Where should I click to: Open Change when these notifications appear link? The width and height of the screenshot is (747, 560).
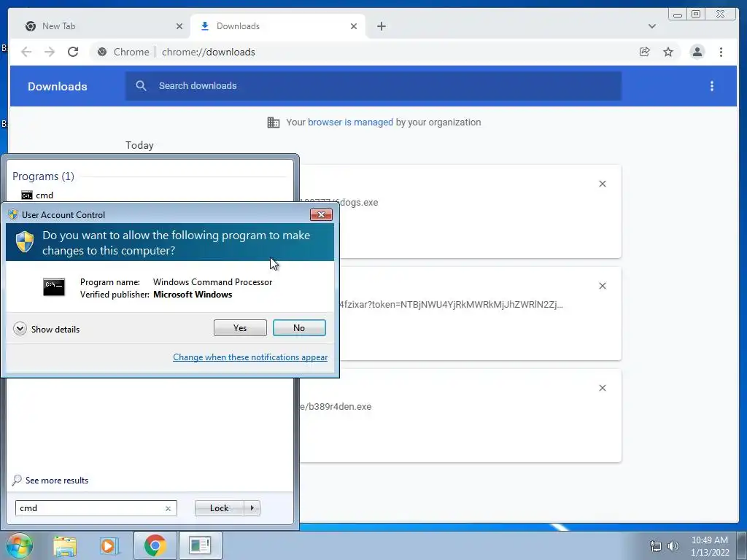(250, 357)
